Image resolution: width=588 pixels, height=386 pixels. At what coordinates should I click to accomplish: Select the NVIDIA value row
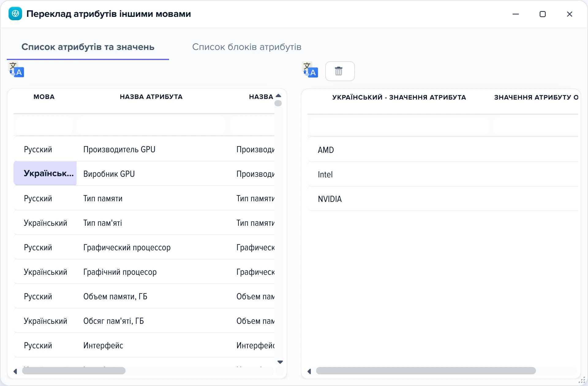click(443, 199)
